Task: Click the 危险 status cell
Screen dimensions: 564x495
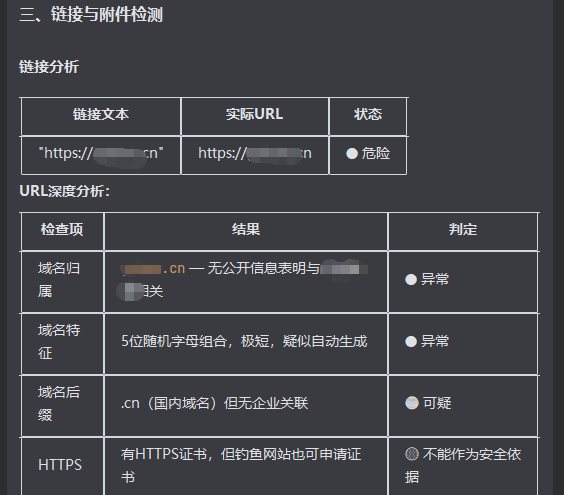Action: tap(368, 154)
